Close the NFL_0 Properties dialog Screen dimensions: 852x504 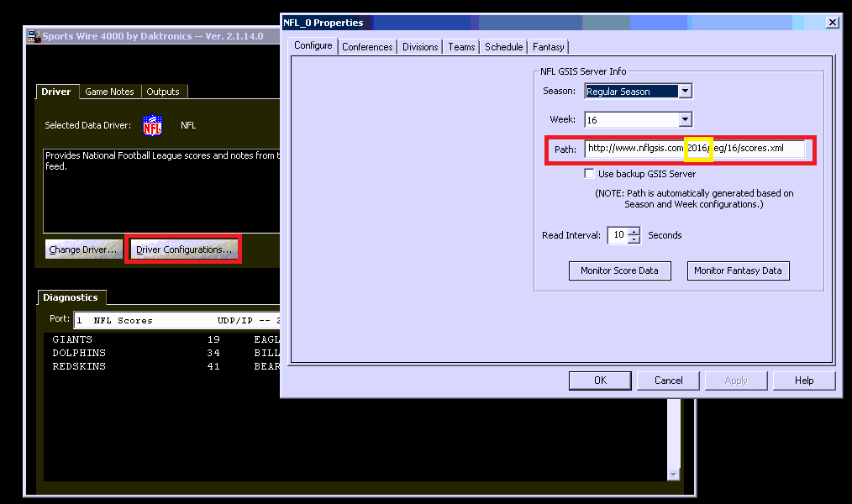832,23
